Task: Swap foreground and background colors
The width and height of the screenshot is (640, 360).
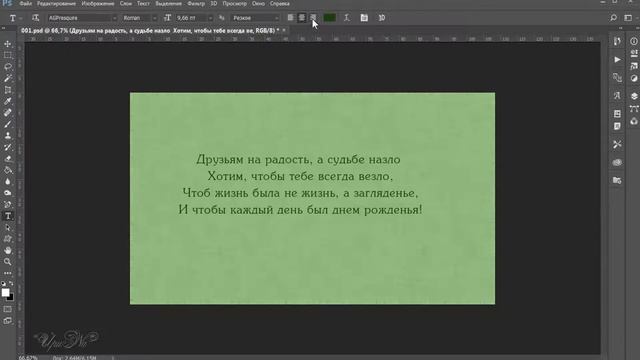Action: [x=11, y=283]
